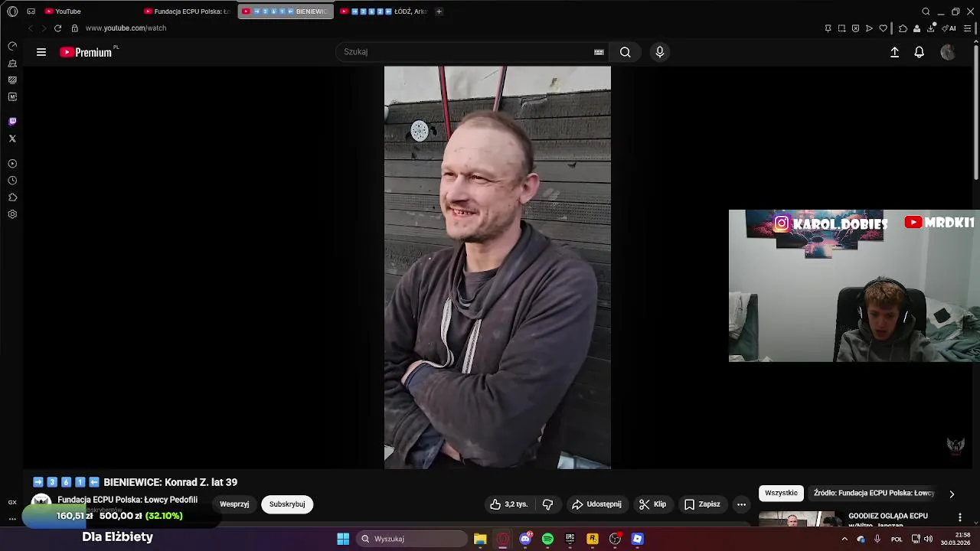Screen dimensions: 980x551
Task: Select the Źródło: Fundacja ECPU Polska chip
Action: (874, 493)
